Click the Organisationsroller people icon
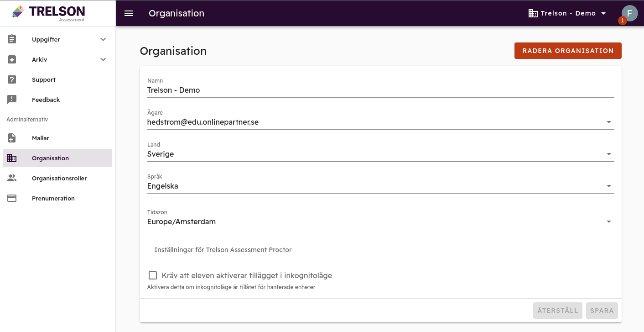644x332 pixels. click(x=12, y=178)
